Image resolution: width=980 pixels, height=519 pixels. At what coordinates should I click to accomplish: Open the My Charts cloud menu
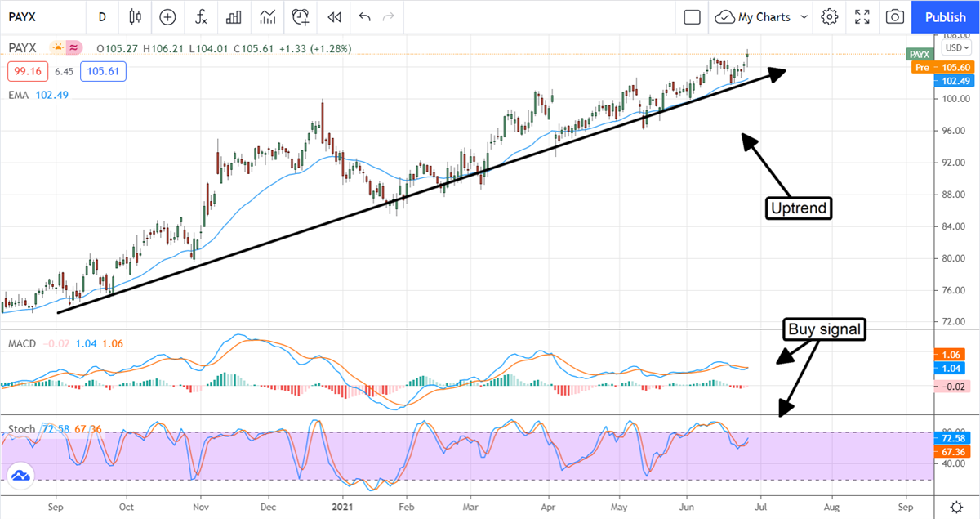point(753,16)
